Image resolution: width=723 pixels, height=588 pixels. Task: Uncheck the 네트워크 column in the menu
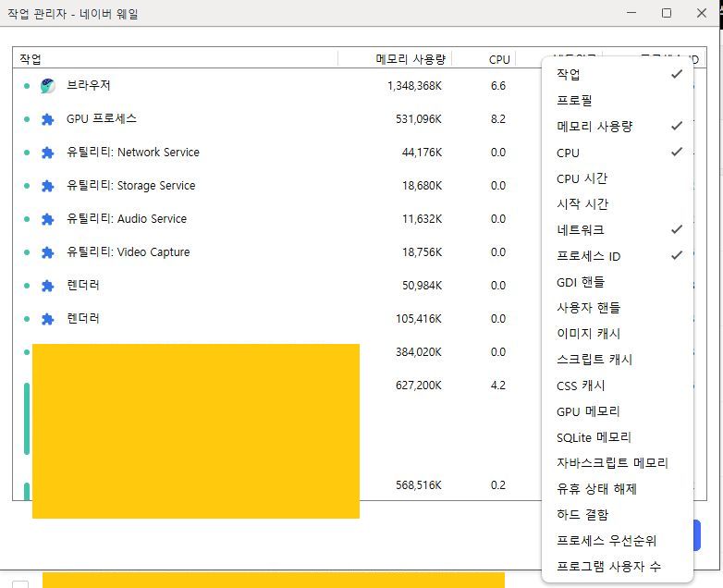[618, 229]
